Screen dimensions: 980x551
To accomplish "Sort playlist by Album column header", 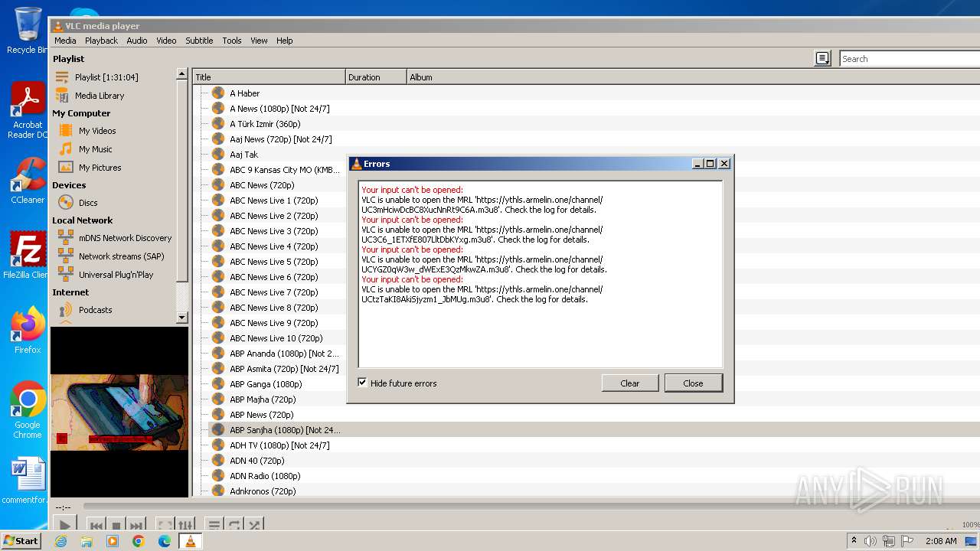I will tap(693, 77).
